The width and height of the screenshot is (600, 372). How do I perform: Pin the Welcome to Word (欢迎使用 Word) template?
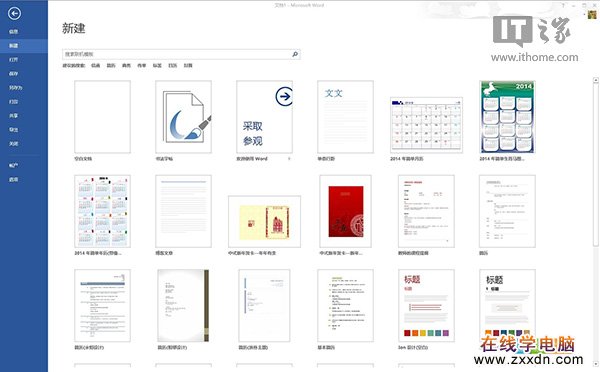pos(289,158)
